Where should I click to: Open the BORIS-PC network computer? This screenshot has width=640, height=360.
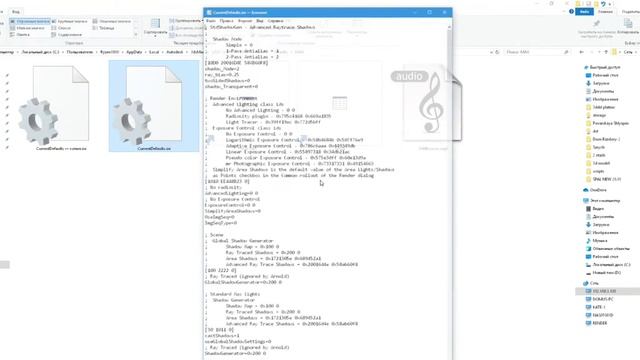[600, 299]
